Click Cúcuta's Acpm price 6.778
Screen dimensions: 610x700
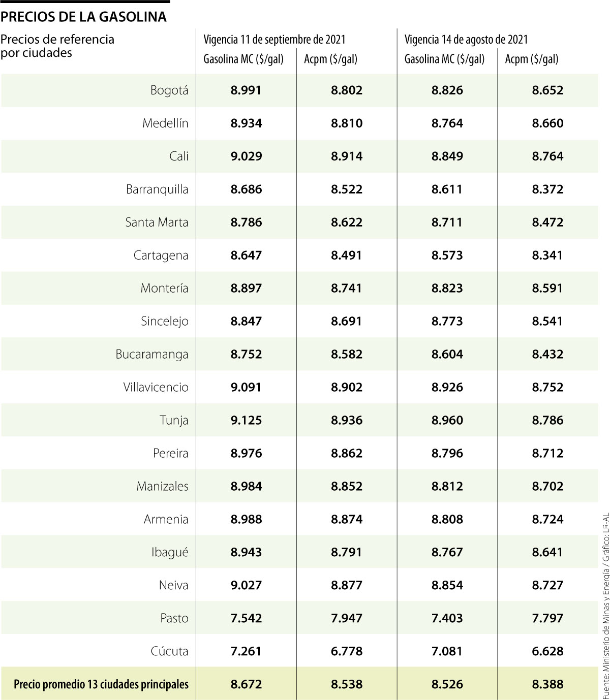[x=347, y=651]
